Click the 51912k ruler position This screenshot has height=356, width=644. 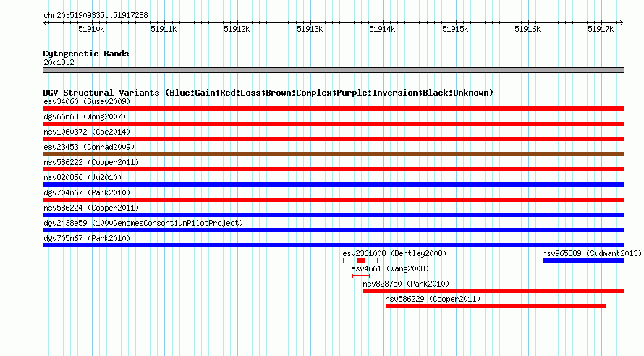point(237,29)
